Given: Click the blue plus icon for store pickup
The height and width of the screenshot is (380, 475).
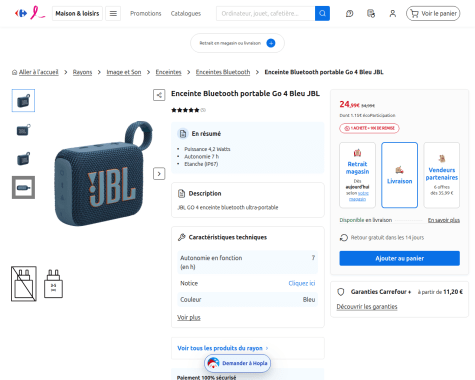Looking at the screenshot, I should pyautogui.click(x=271, y=43).
